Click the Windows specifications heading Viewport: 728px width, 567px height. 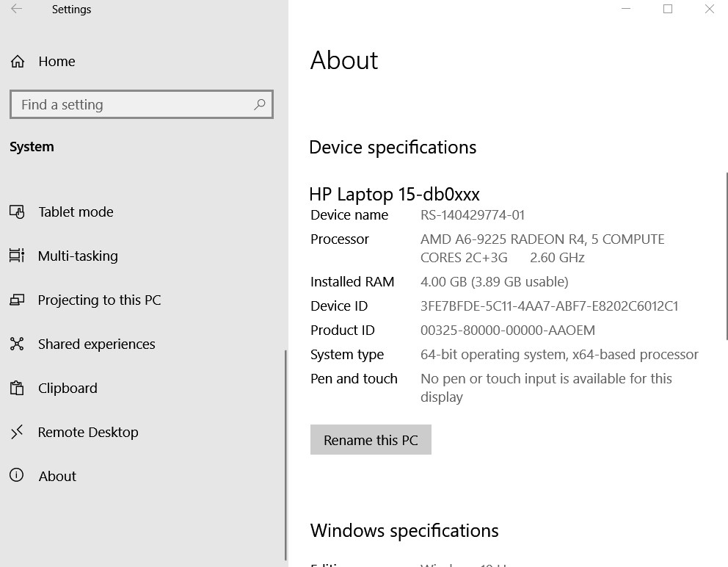pyautogui.click(x=404, y=531)
